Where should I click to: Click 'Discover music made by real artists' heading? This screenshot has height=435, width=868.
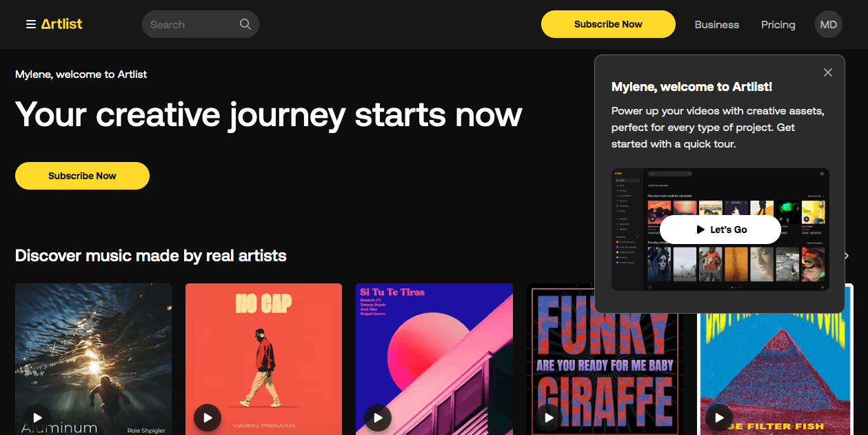151,256
